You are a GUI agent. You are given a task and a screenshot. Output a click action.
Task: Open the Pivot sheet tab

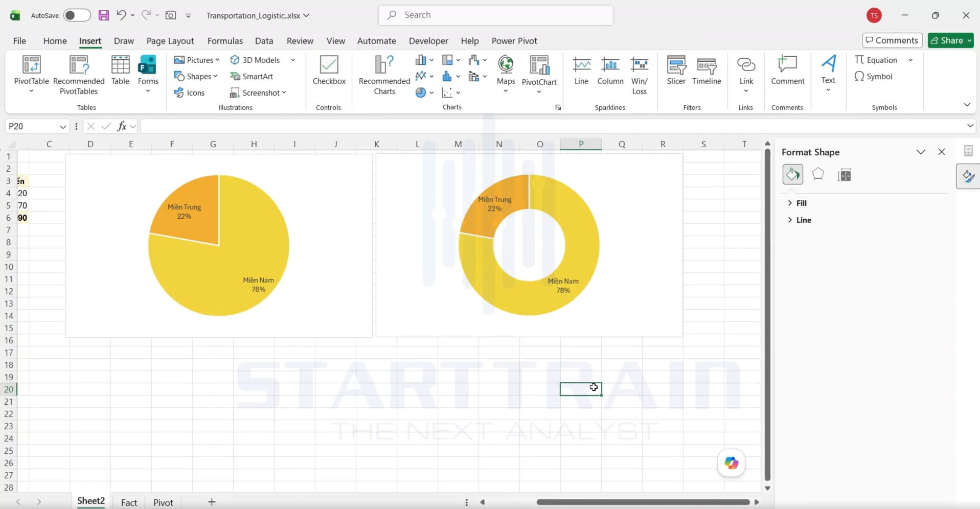coord(163,502)
